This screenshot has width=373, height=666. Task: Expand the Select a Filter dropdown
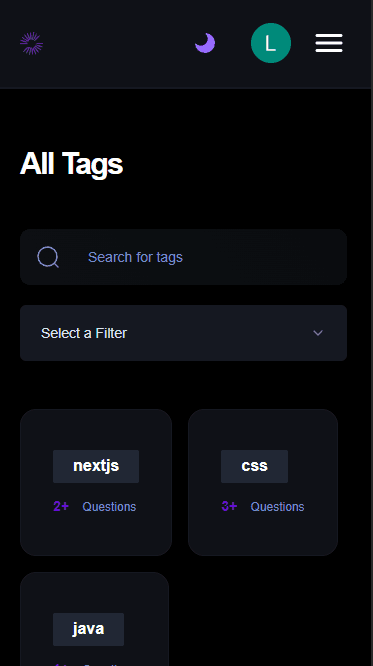click(x=184, y=333)
